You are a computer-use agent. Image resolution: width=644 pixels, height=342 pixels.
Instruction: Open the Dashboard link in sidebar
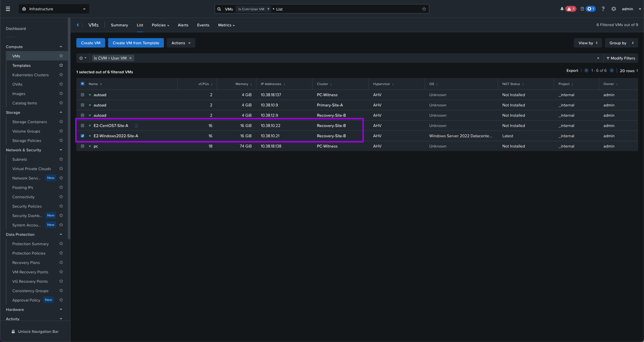tap(16, 28)
